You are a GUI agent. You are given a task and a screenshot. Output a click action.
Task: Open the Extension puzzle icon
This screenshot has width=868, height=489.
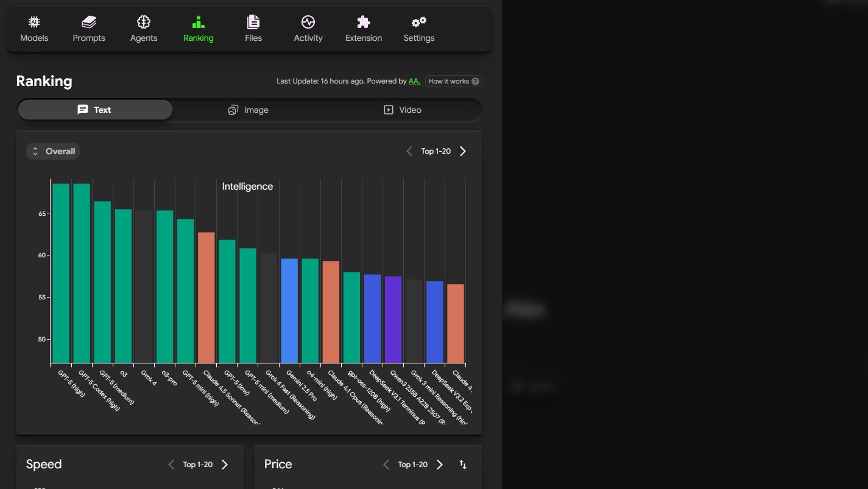[364, 23]
